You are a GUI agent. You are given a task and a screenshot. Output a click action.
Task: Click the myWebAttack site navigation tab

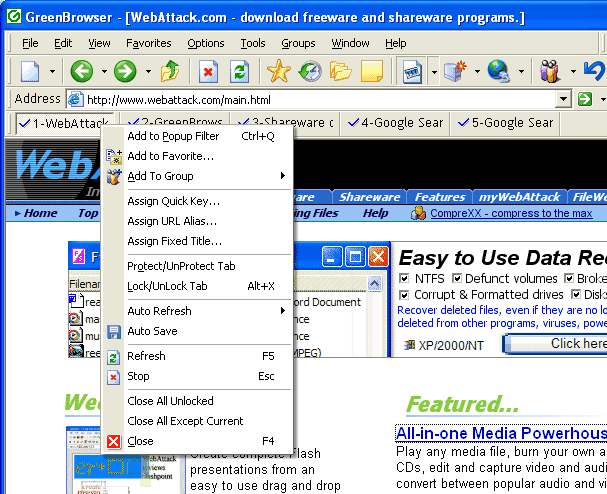pos(519,197)
